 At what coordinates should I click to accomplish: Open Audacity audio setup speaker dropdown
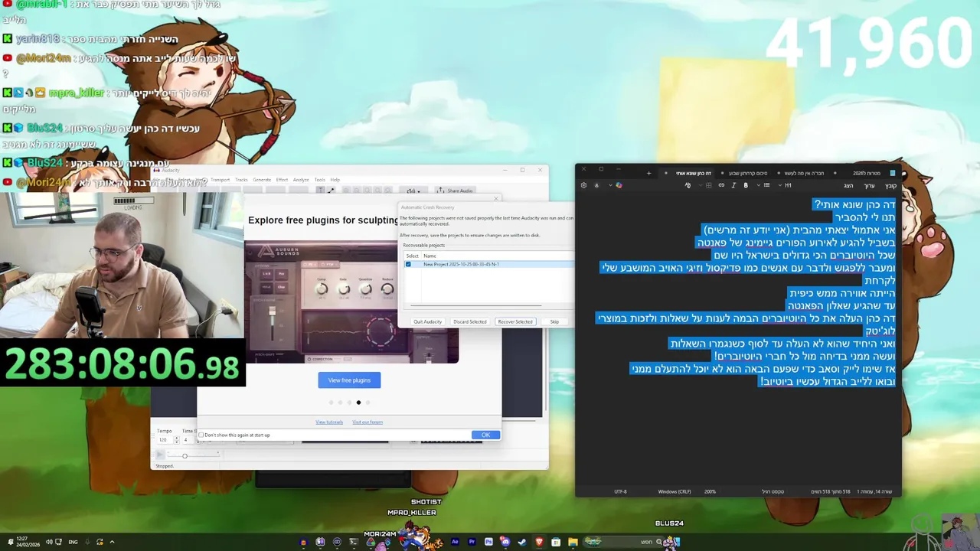(x=413, y=191)
